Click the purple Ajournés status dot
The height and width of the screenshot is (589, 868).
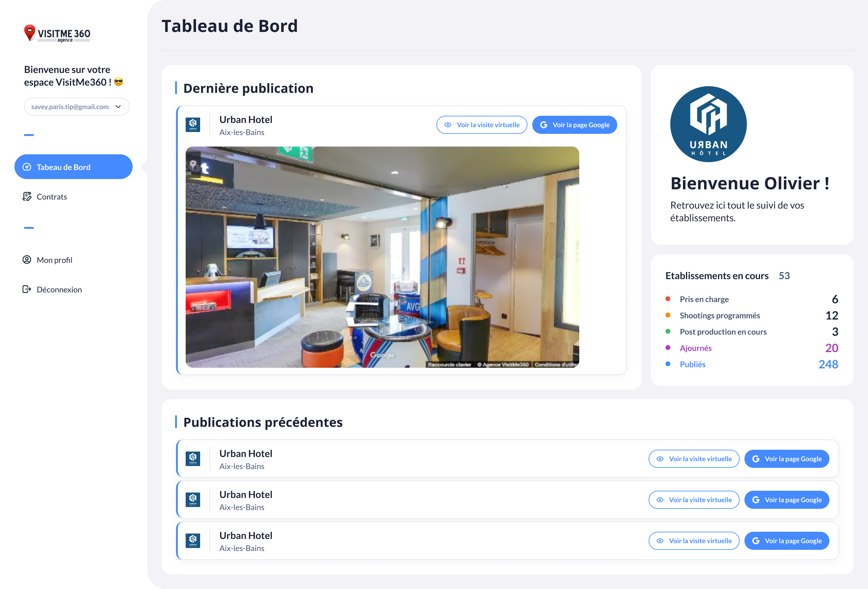tap(668, 348)
